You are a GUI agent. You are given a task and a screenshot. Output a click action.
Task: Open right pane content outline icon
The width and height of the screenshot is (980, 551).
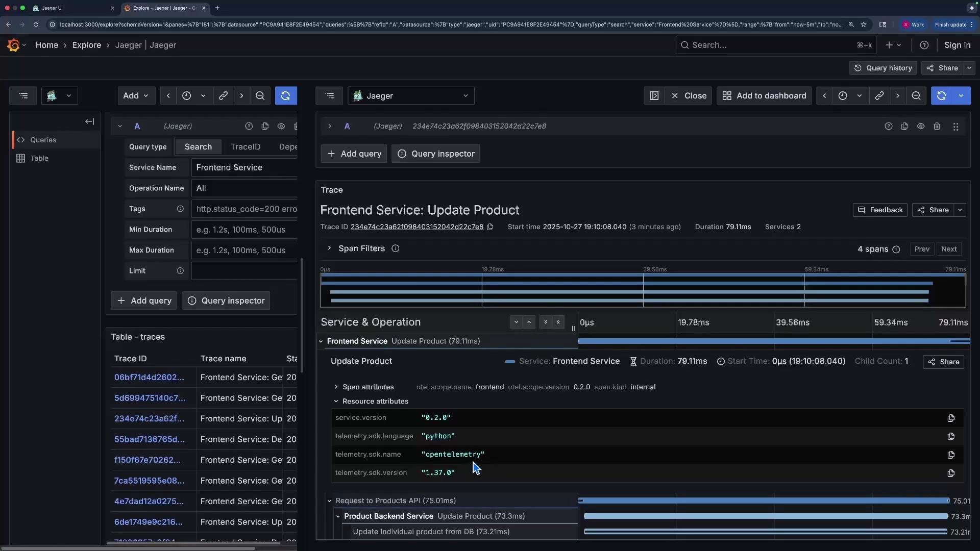pos(330,95)
